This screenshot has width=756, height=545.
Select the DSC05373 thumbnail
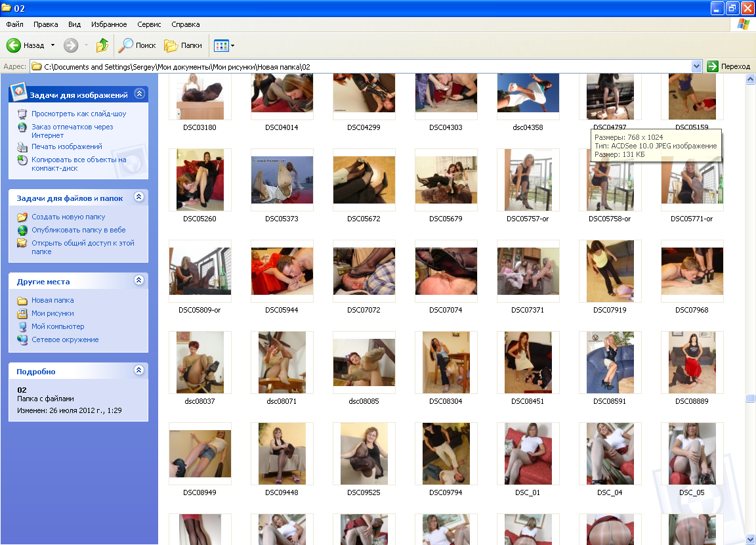[282, 180]
